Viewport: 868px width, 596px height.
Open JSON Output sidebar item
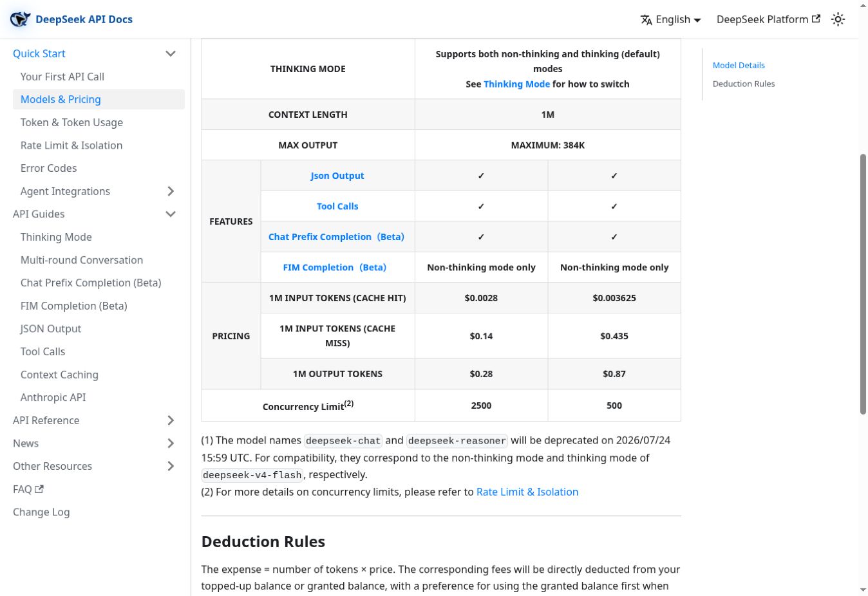point(51,329)
